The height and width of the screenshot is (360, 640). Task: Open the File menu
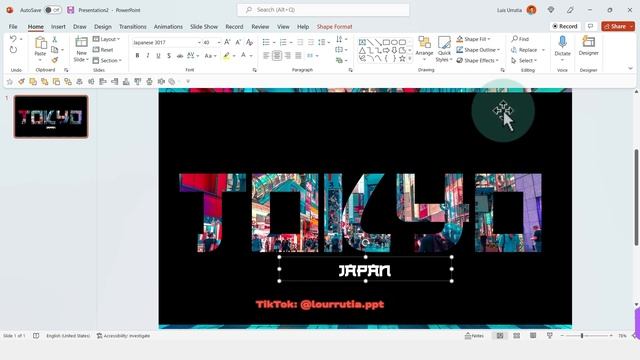click(x=13, y=27)
